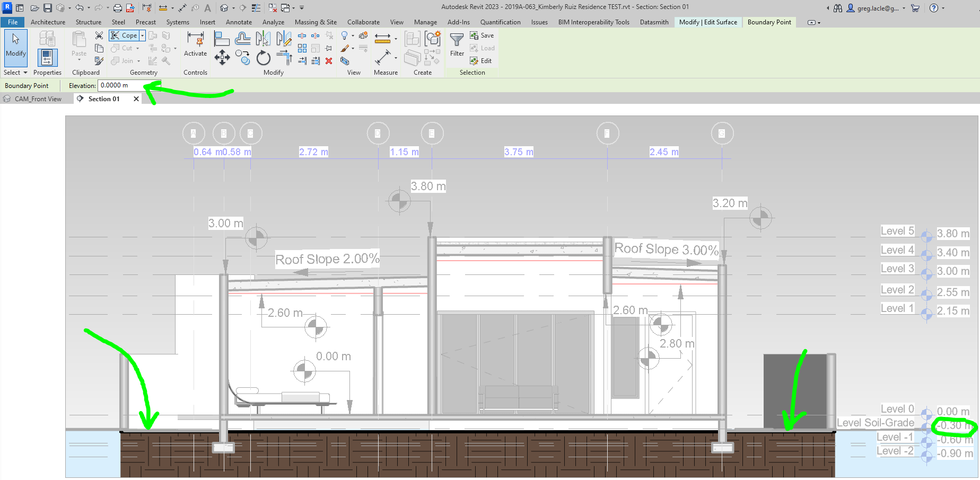Toggle the Properties palette button

[47, 58]
